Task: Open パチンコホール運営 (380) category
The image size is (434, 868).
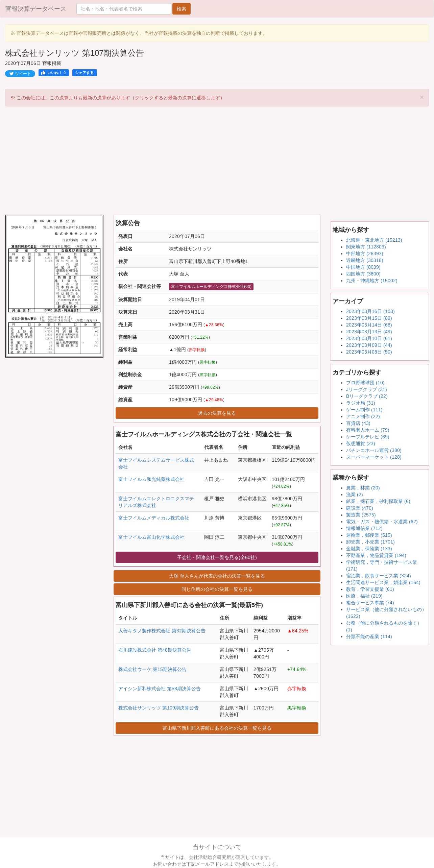Action: point(373,450)
